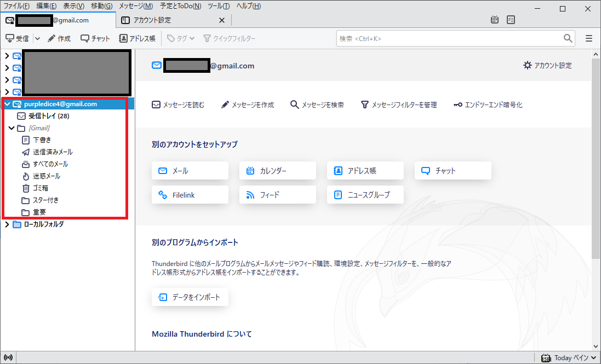Open the tasks icon in the tab bar
Viewport: 601px width, 364px height.
(x=511, y=20)
